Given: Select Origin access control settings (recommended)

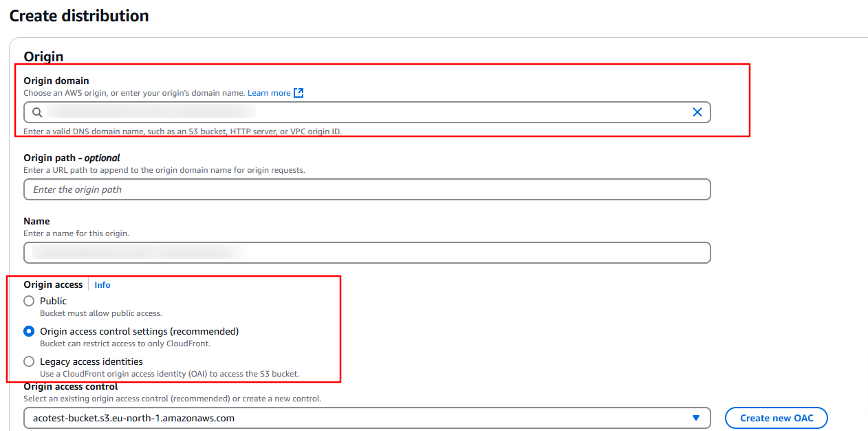Looking at the screenshot, I should point(29,331).
